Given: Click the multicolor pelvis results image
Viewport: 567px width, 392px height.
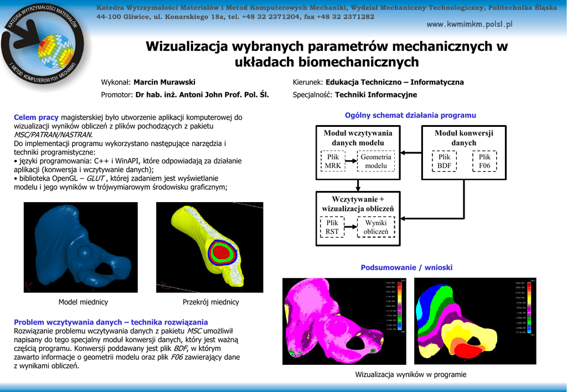Looking at the screenshot, I should [475, 321].
